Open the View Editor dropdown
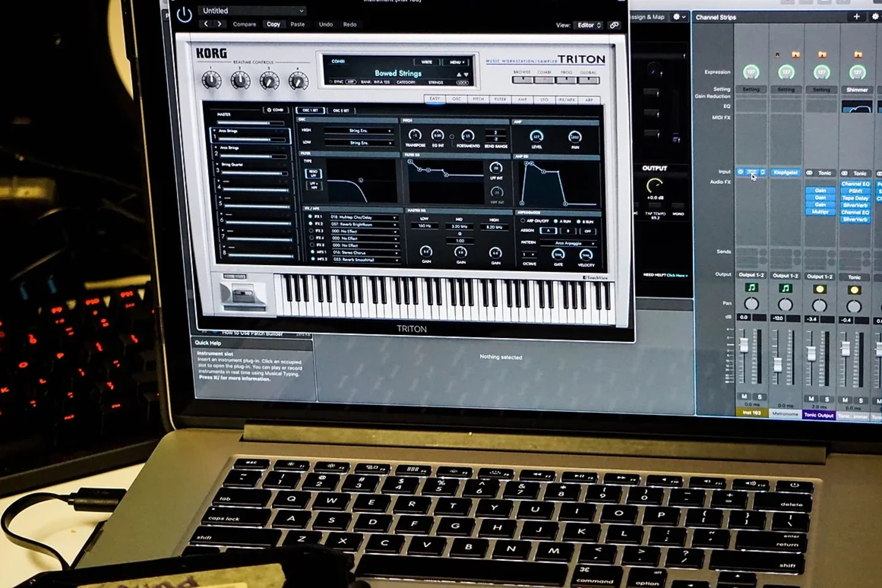Viewport: 882px width, 588px height. click(589, 25)
